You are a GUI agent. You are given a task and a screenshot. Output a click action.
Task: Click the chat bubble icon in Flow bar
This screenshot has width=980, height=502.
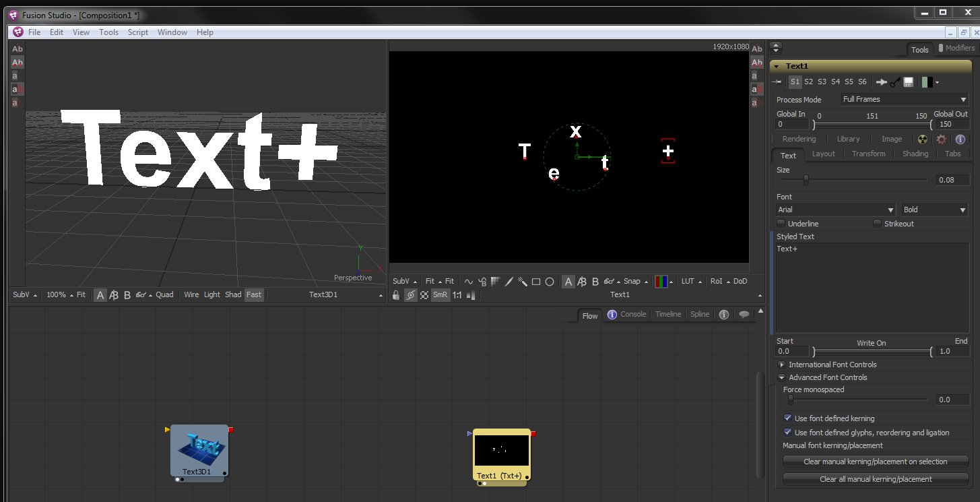coord(744,315)
